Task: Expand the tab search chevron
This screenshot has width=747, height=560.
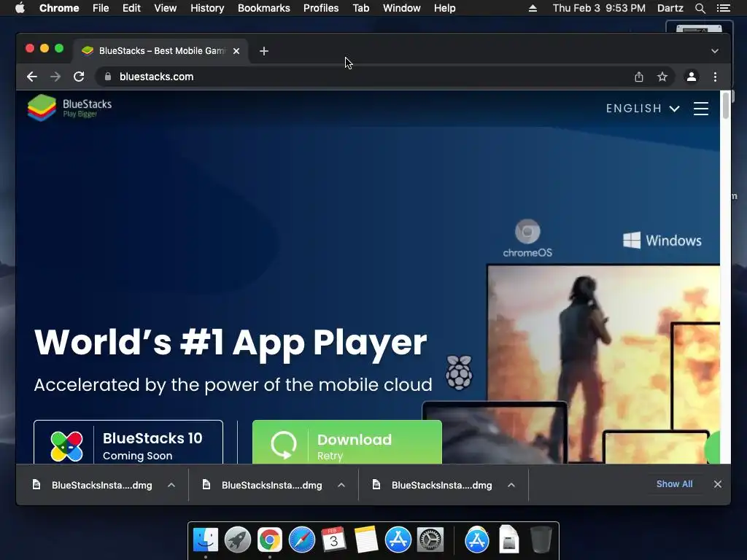Action: (x=715, y=51)
